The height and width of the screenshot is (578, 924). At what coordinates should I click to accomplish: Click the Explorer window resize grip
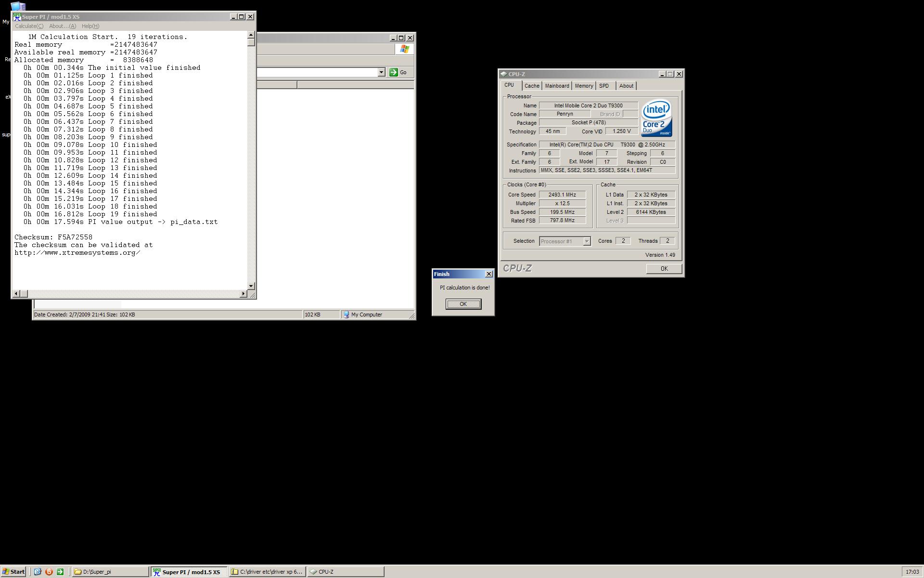412,315
